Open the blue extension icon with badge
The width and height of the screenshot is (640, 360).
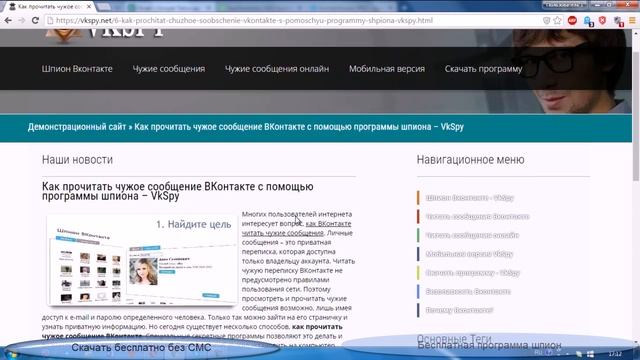point(588,21)
